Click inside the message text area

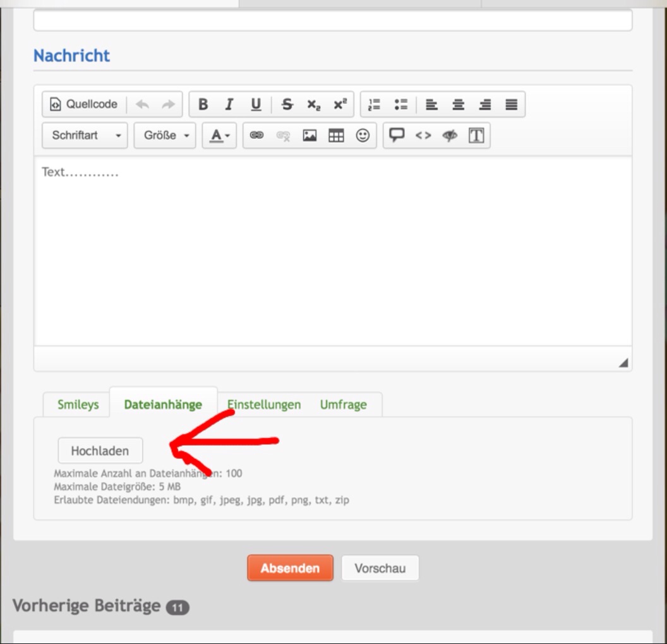(x=332, y=253)
